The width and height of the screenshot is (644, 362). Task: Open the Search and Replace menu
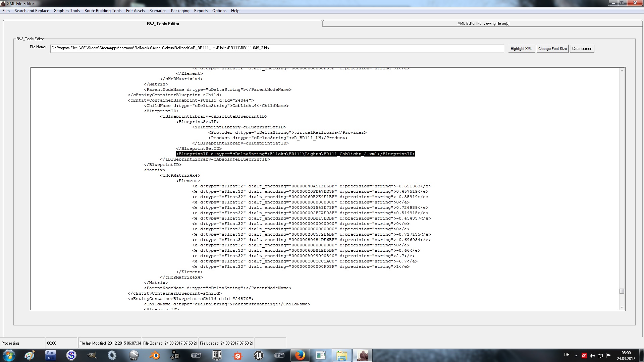tap(32, 11)
